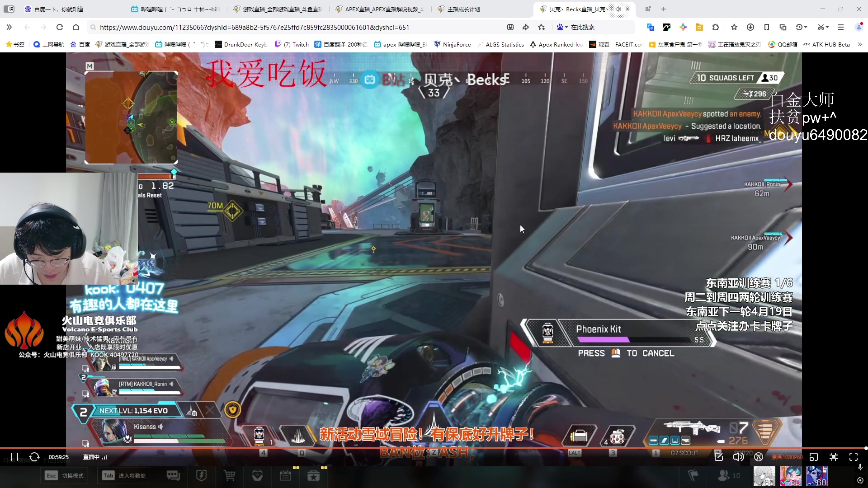Toggle danmaku bullet comments off
Viewport: 868px width, 488px height.
759,457
